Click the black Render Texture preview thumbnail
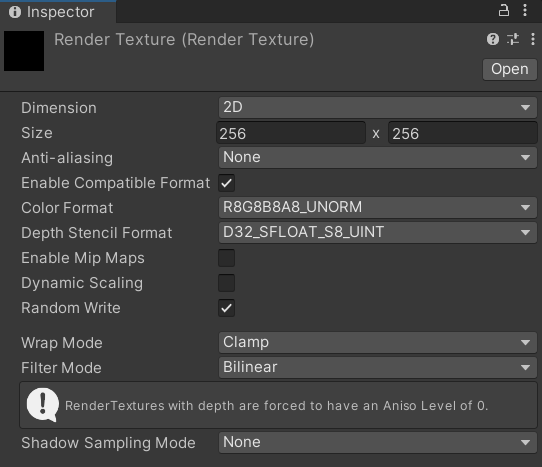The image size is (542, 467). pyautogui.click(x=24, y=51)
